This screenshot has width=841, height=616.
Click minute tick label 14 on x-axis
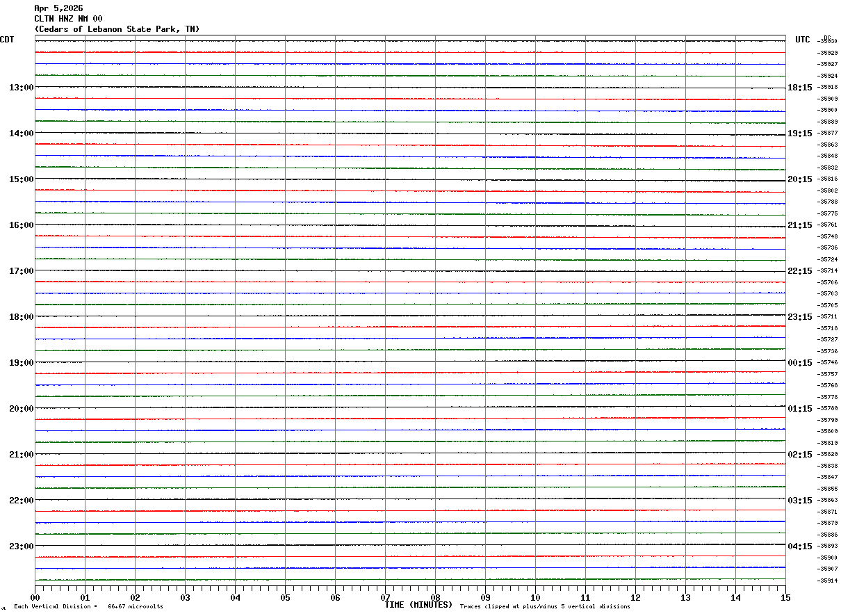pos(735,597)
